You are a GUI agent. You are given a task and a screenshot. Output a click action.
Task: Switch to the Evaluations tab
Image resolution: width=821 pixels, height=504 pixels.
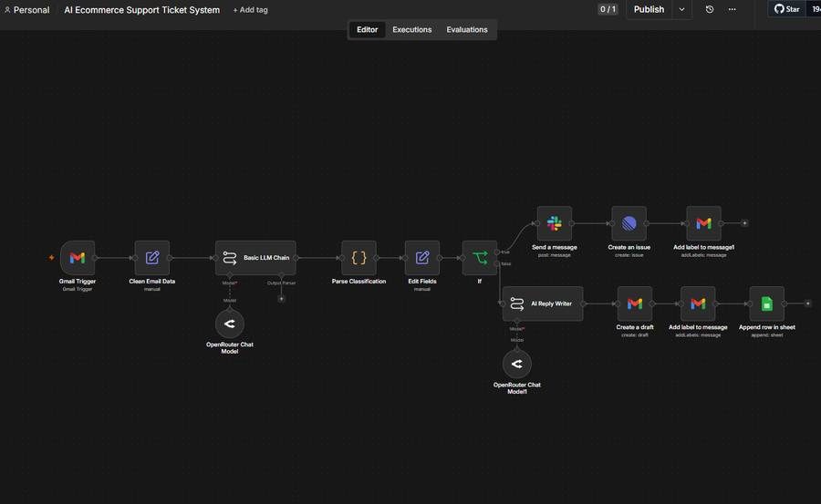tap(467, 30)
